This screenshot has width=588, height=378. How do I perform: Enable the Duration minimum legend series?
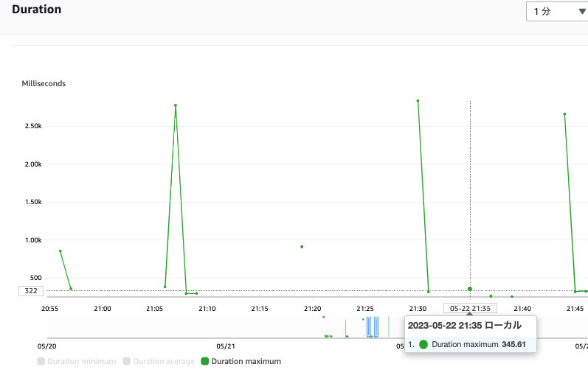(x=76, y=361)
